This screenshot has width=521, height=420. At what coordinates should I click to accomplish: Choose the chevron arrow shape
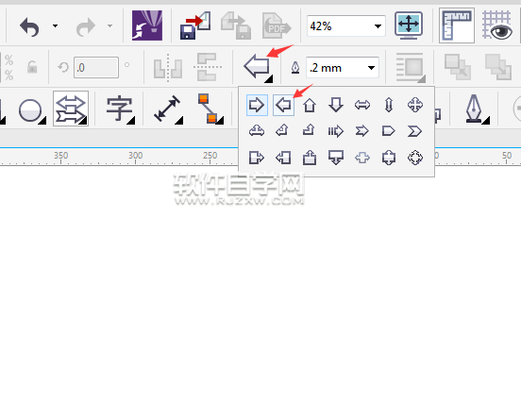(414, 131)
